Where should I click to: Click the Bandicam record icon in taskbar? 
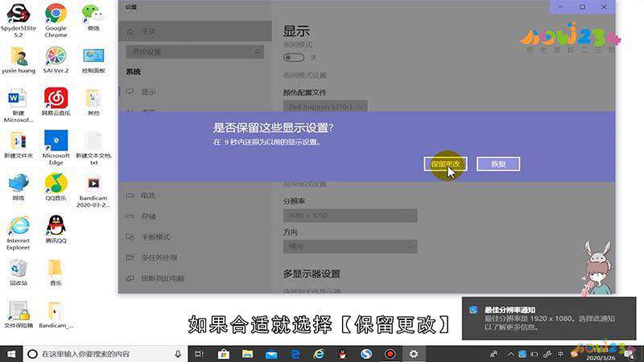[x=390, y=354]
